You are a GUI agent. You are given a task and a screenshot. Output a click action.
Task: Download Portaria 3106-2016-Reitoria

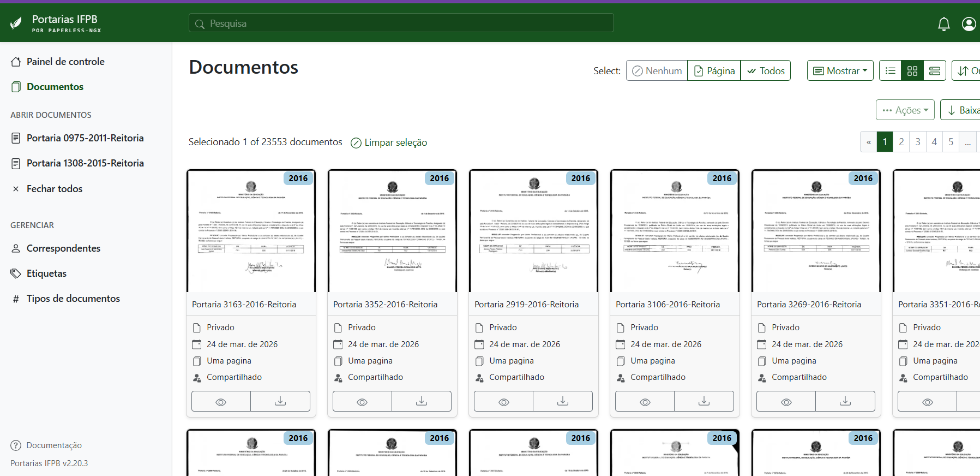(704, 402)
